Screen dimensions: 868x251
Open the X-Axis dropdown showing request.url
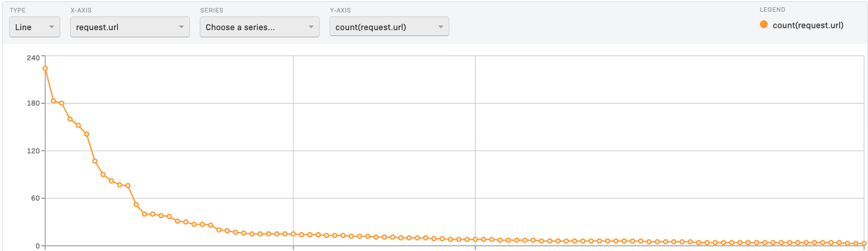(130, 27)
